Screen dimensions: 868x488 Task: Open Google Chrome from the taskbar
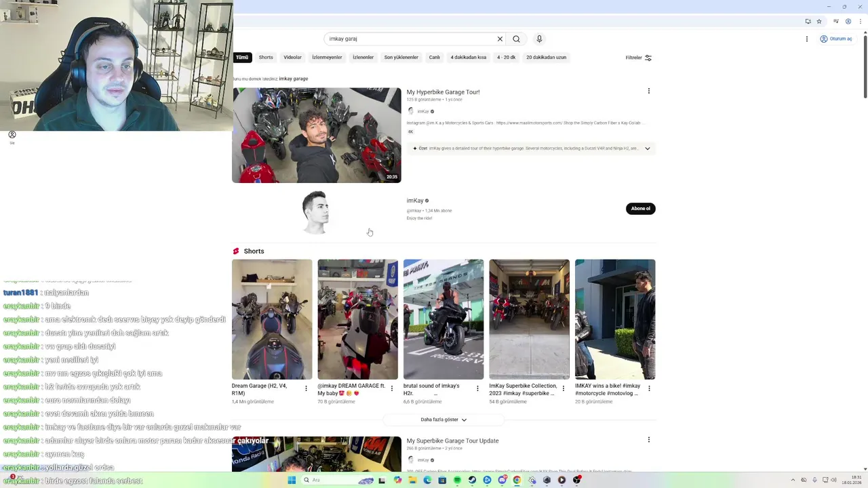(517, 480)
